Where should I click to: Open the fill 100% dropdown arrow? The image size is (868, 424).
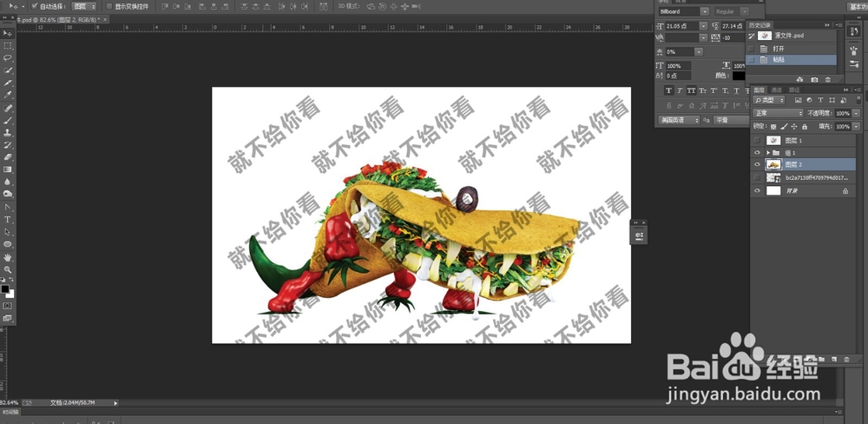pyautogui.click(x=856, y=127)
